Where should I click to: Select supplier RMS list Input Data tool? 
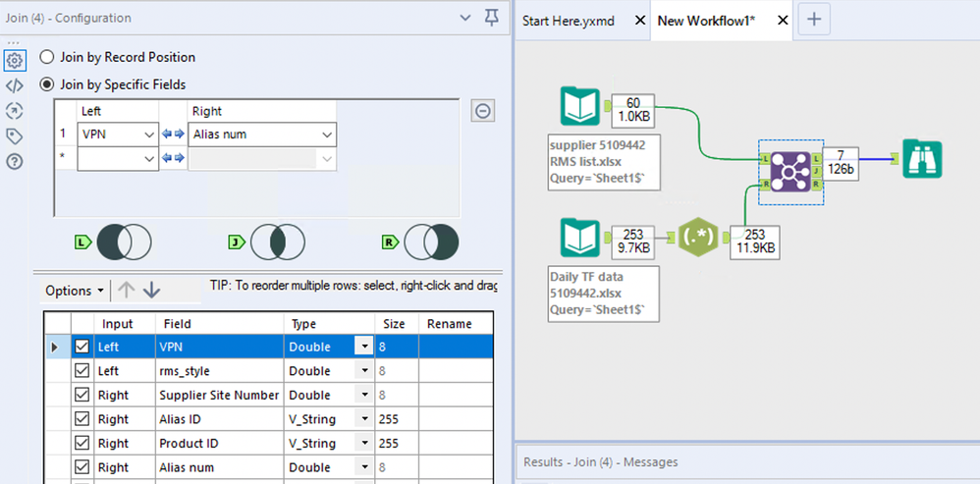[580, 107]
